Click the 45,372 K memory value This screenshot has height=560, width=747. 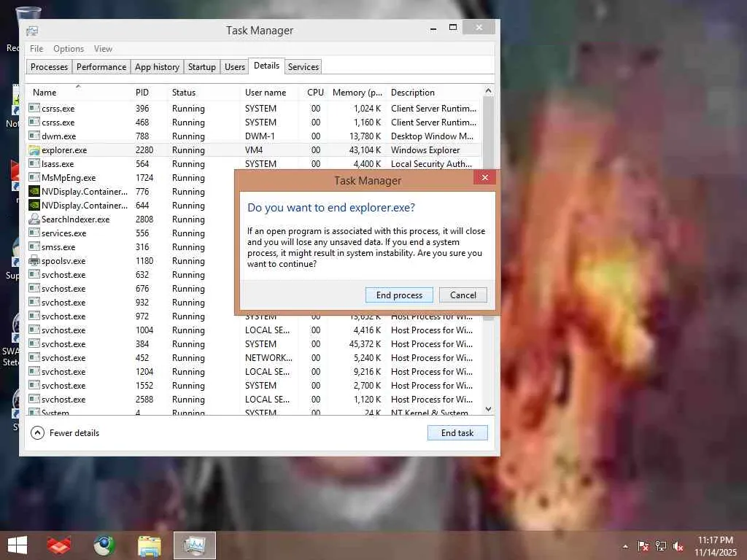coord(365,344)
